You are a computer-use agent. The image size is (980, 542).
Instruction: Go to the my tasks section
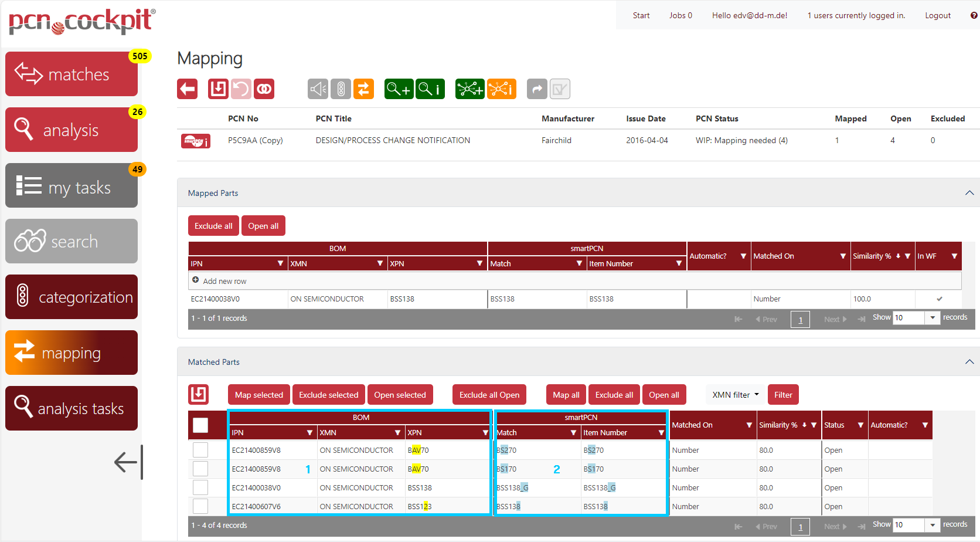72,187
